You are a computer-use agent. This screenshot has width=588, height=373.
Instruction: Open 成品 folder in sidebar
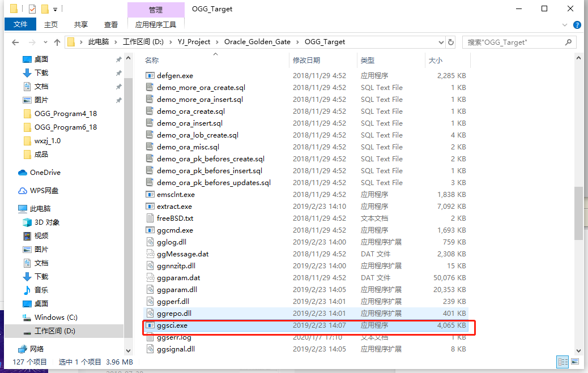tap(41, 155)
